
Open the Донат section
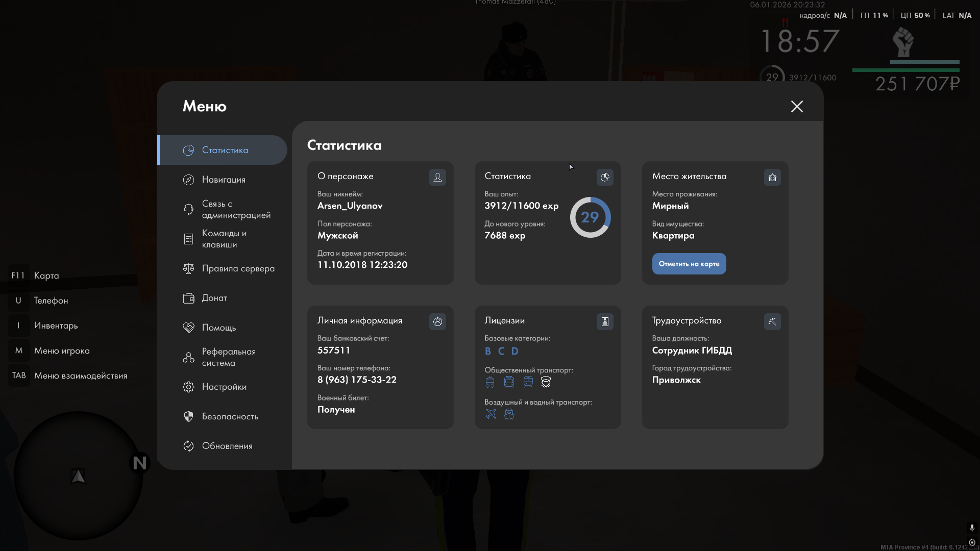[214, 298]
